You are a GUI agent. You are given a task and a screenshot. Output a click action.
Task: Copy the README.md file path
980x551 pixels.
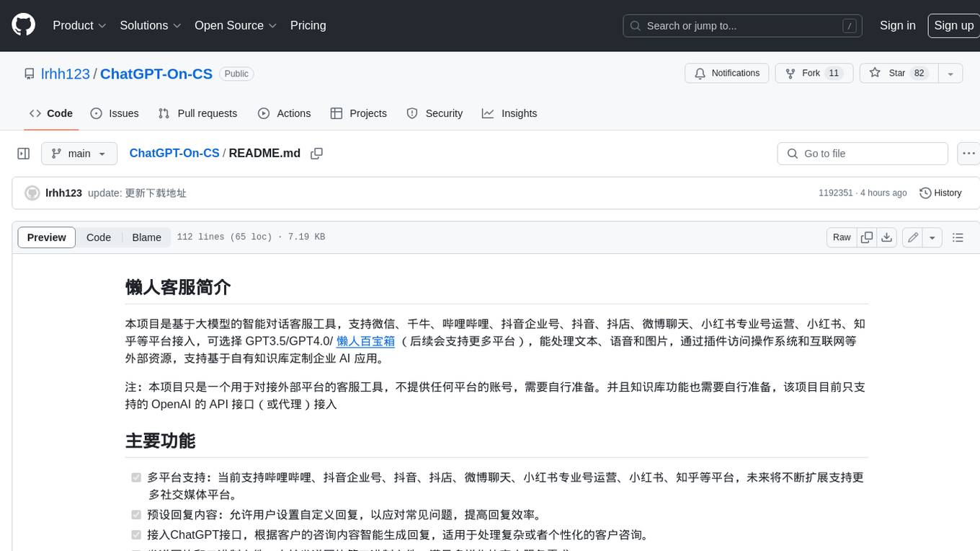tap(316, 154)
